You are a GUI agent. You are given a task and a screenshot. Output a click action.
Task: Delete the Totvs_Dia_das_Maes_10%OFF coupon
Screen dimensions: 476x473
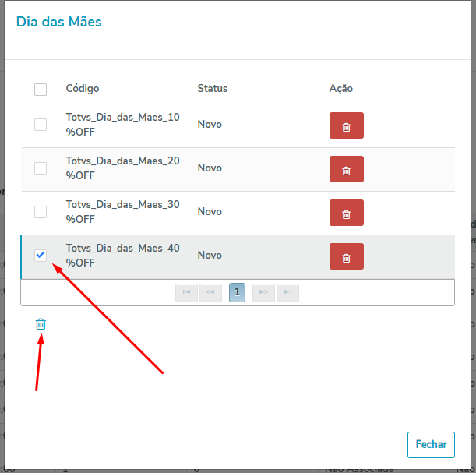[x=346, y=125]
